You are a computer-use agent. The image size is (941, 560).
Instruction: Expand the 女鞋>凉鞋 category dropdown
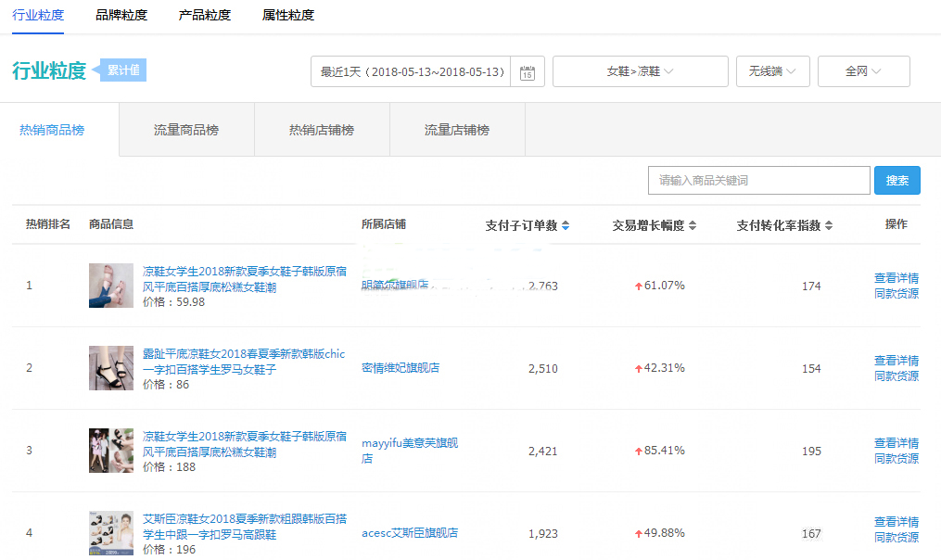(640, 71)
